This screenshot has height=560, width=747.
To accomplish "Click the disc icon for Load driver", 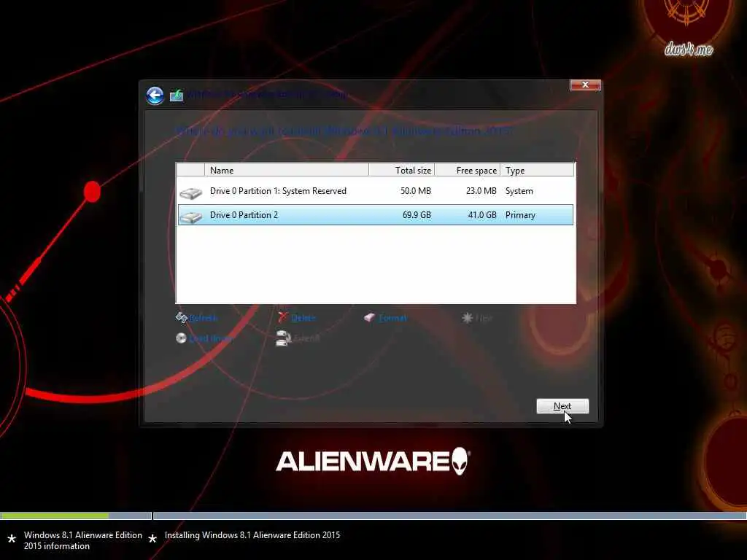I will (181, 338).
